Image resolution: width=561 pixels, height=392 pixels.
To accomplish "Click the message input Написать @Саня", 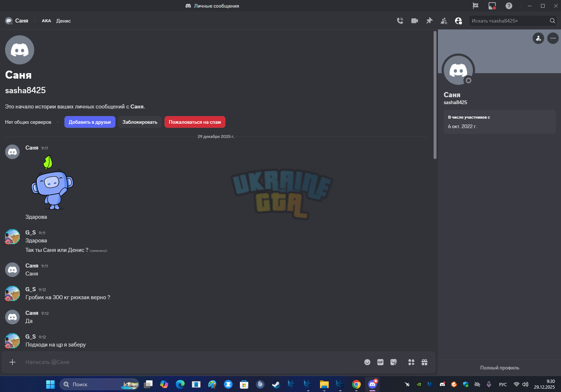I will click(193, 362).
